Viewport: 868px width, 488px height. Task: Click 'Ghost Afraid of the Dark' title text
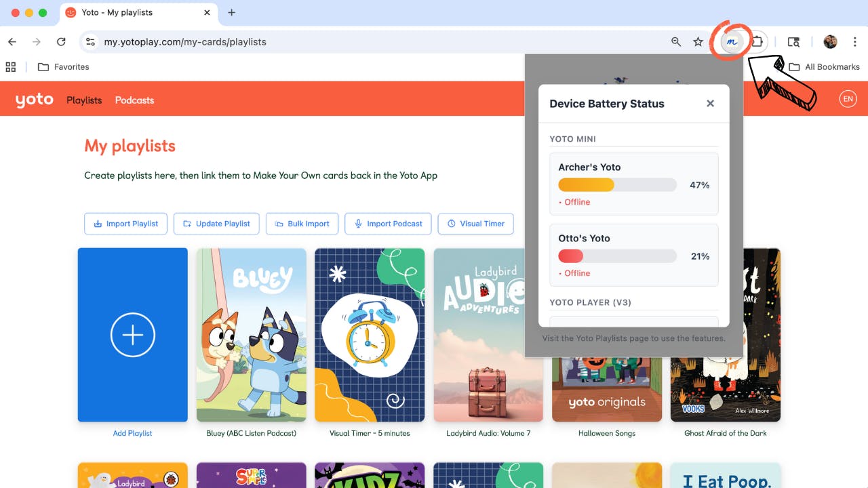[x=726, y=433]
